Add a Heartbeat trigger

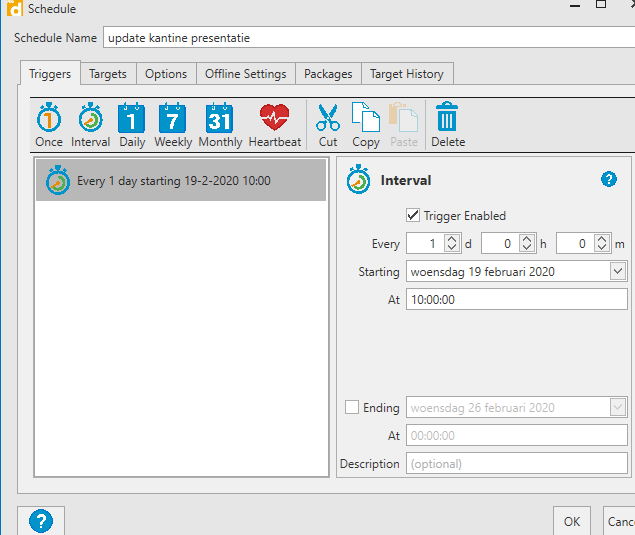274,125
